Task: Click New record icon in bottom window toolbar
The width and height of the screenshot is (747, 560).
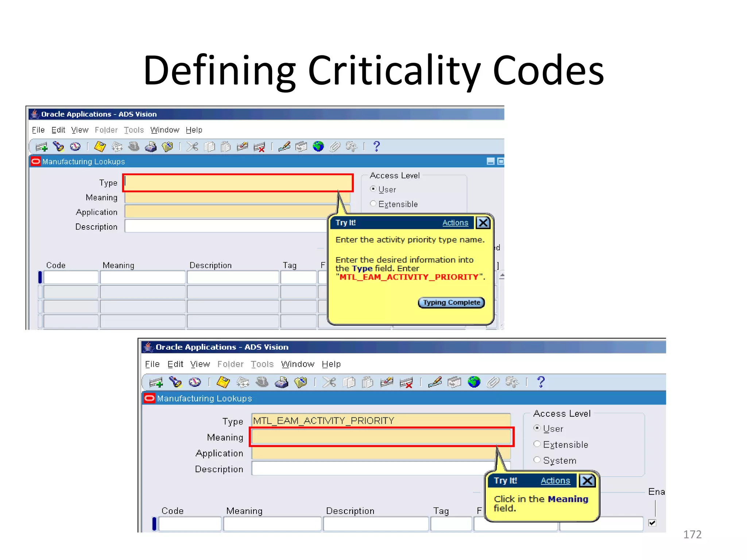Action: point(156,382)
